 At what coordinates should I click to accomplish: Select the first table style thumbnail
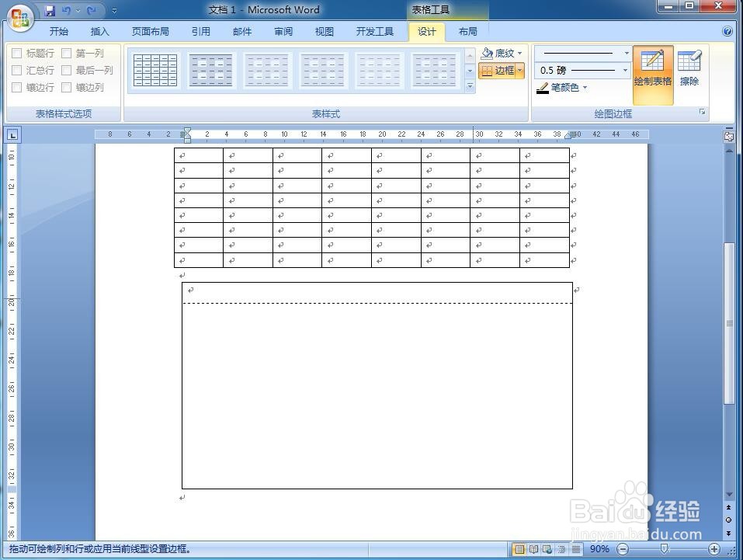tap(155, 69)
